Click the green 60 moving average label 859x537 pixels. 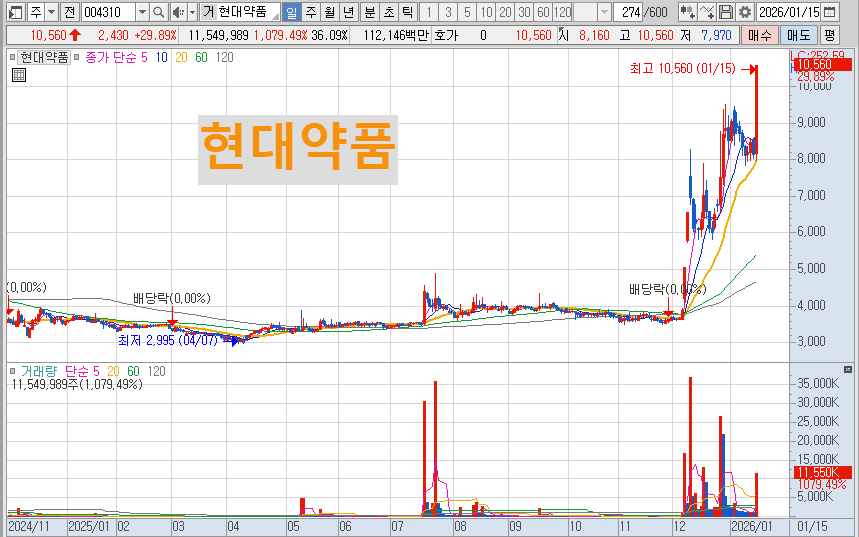click(202, 57)
